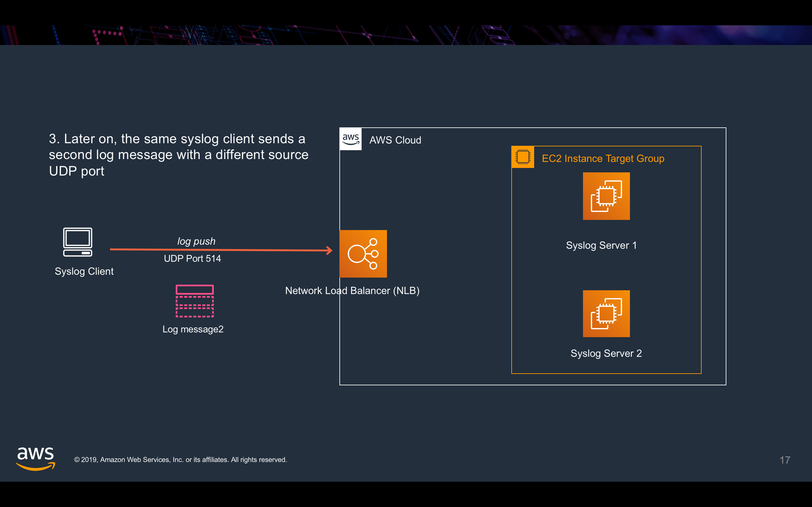812x507 pixels.
Task: Click the AWS Cloud label text
Action: (395, 140)
